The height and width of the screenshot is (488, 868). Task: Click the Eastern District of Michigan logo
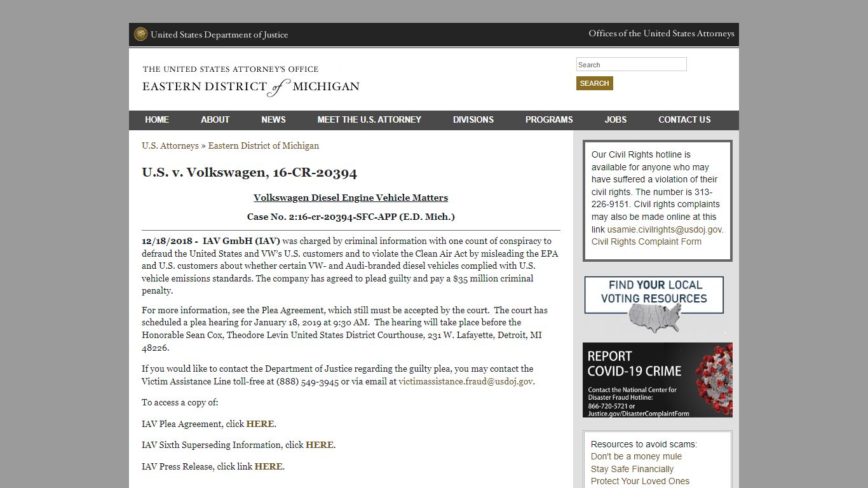(x=251, y=81)
